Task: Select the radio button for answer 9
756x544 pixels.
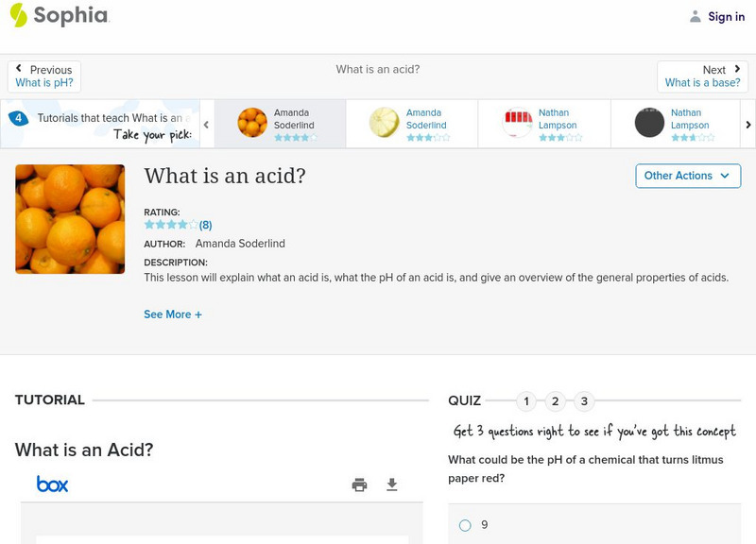Action: click(464, 524)
